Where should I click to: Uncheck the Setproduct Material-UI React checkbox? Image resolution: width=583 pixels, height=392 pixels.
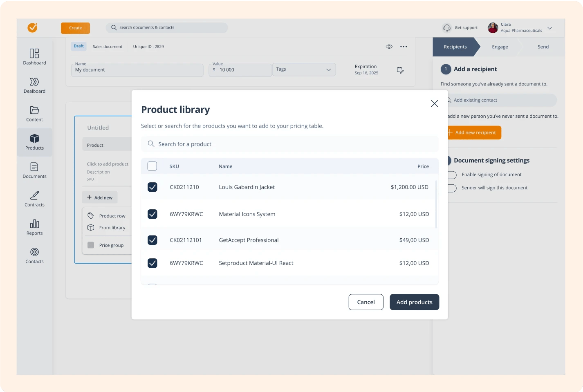pyautogui.click(x=152, y=263)
